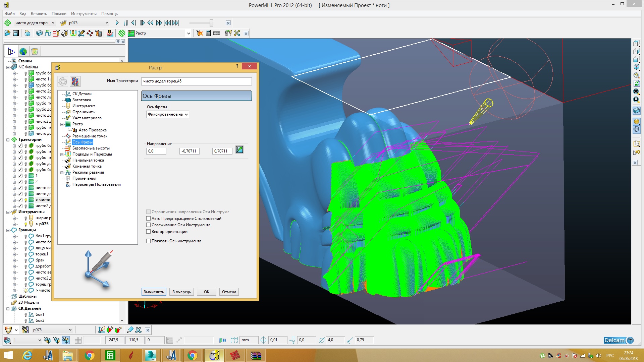The height and width of the screenshot is (362, 644).
Task: Open the Растр strategy dropdown in toolbar
Action: [188, 33]
